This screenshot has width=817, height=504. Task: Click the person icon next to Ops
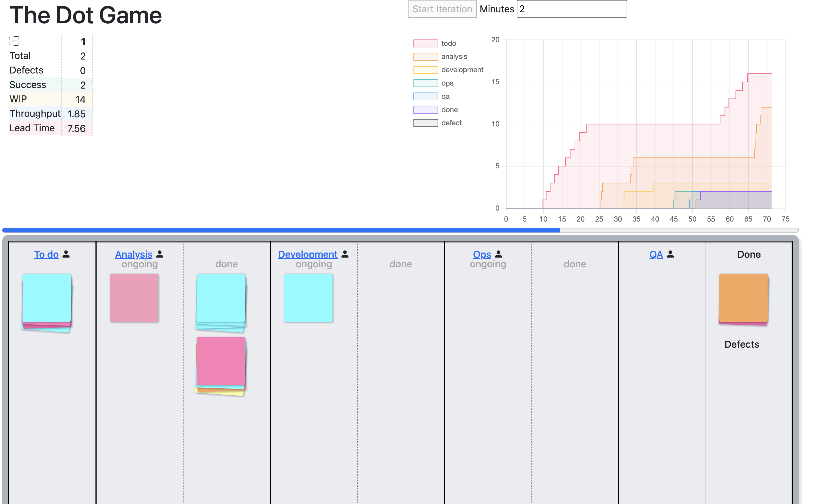498,254
